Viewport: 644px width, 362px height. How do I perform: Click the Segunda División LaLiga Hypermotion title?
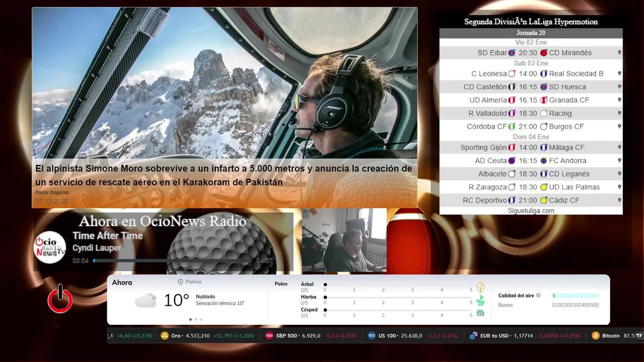531,22
